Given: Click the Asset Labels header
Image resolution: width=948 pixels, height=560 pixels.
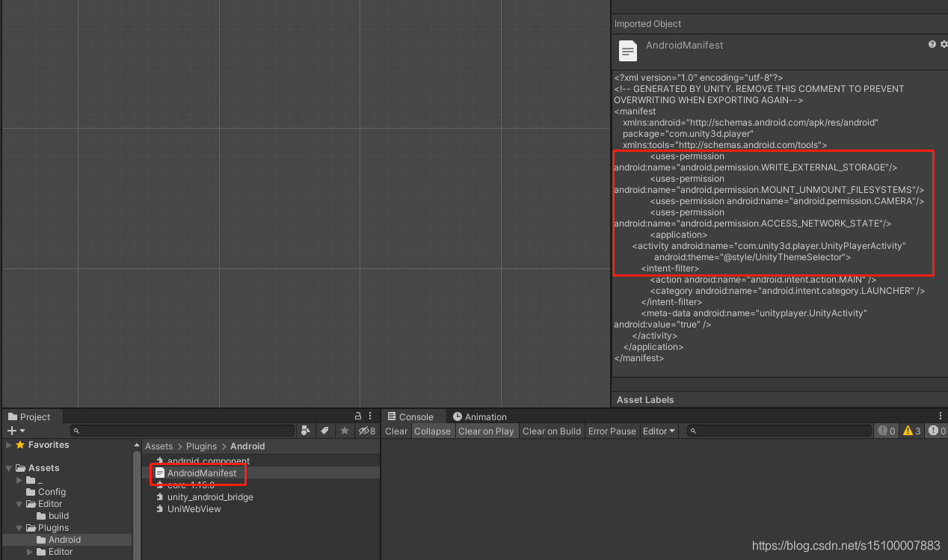Looking at the screenshot, I should 645,400.
